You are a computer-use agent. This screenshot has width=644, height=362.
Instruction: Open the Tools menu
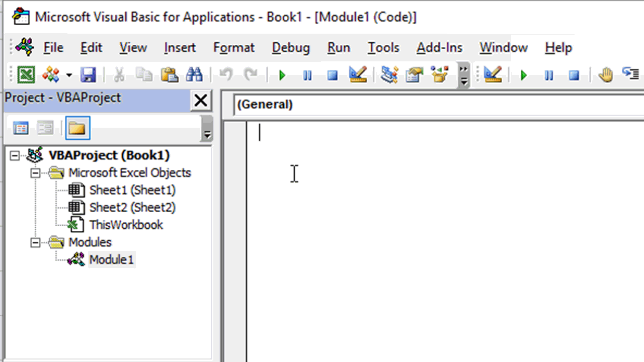pos(383,47)
